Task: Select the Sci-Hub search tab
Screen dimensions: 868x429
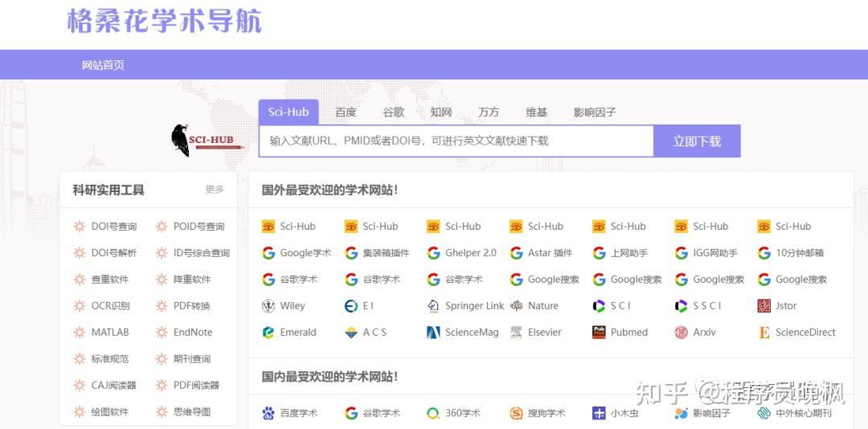Action: click(289, 112)
